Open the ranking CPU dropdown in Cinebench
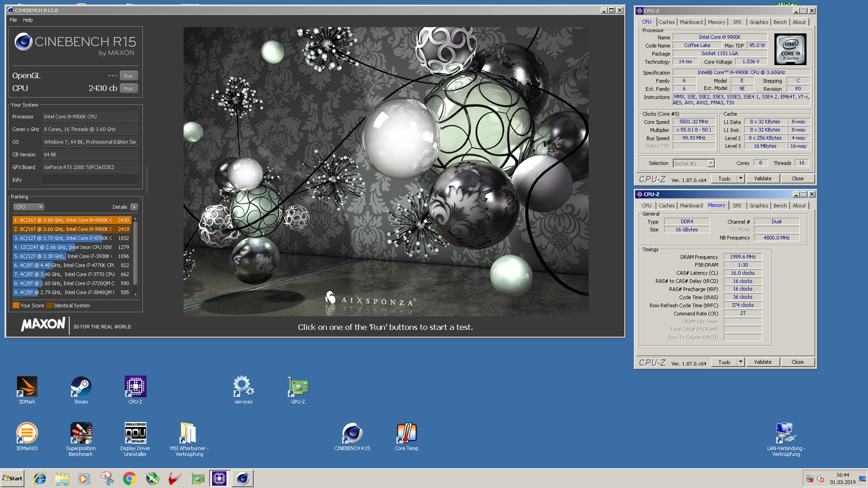Viewport: 868px width, 488px height. click(28, 207)
